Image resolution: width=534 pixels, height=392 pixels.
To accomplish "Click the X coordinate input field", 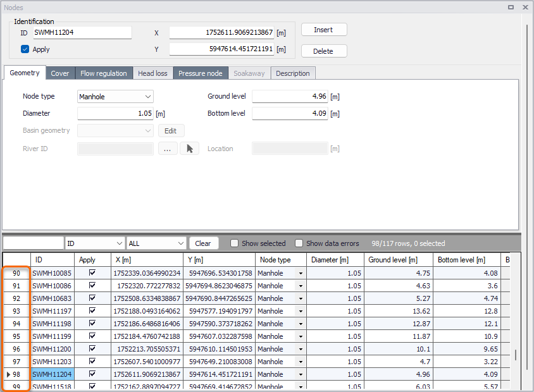I will [x=221, y=32].
